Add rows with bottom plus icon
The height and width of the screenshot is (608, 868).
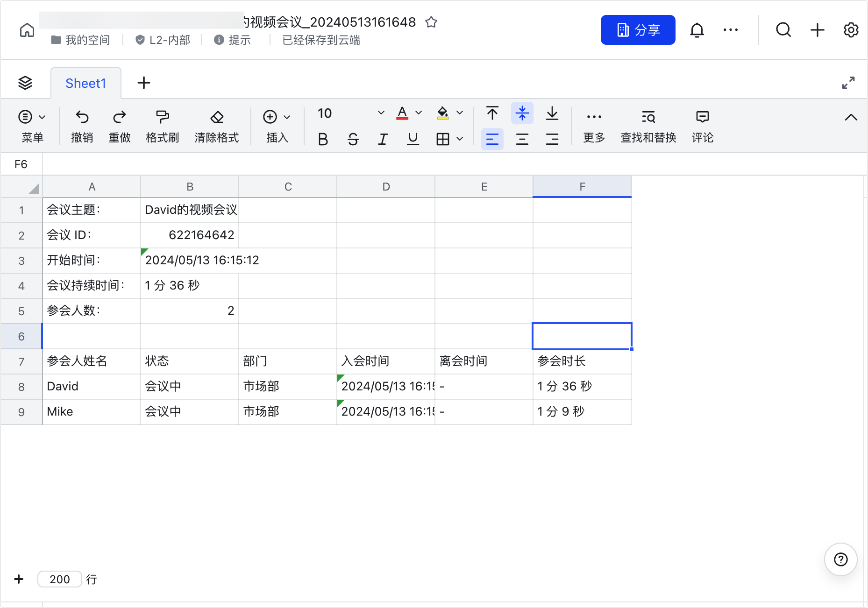19,579
